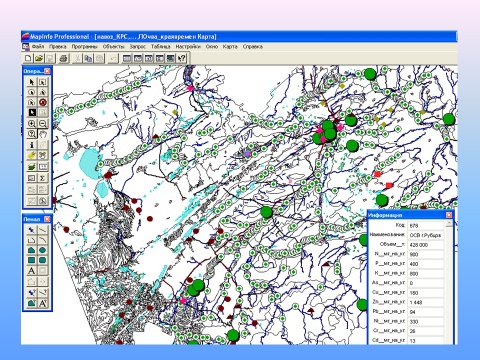Pick the Rectangle drawing tool in Пенал
Image resolution: width=480 pixels, height=360 pixels.
pos(32,260)
